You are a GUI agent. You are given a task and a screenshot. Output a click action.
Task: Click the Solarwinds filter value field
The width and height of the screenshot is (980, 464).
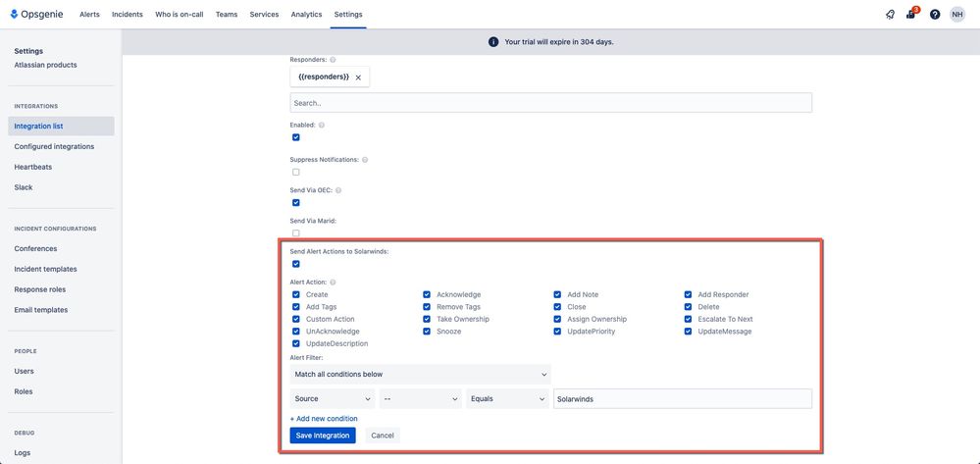point(683,398)
